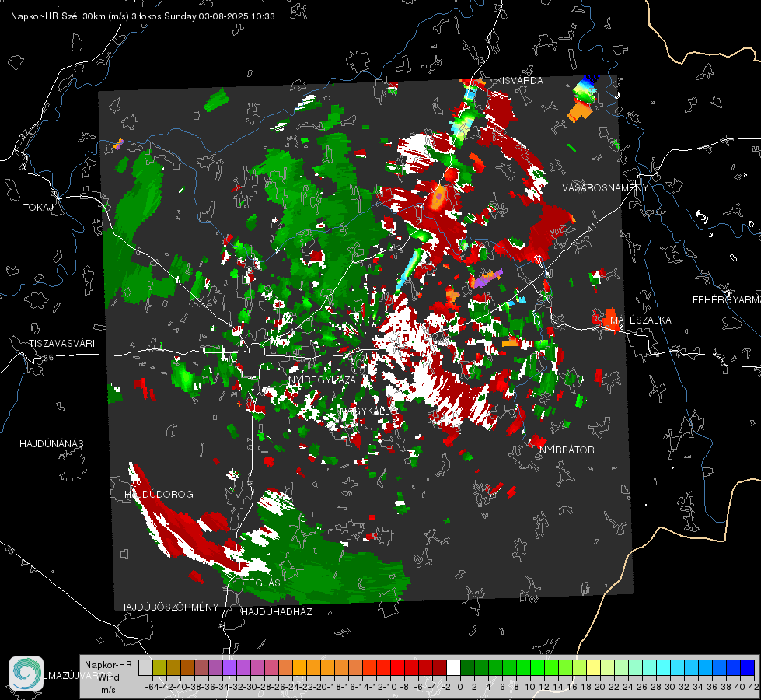Click the FEHÉRGYARMAT city label
This screenshot has height=700, width=761.
click(726, 300)
